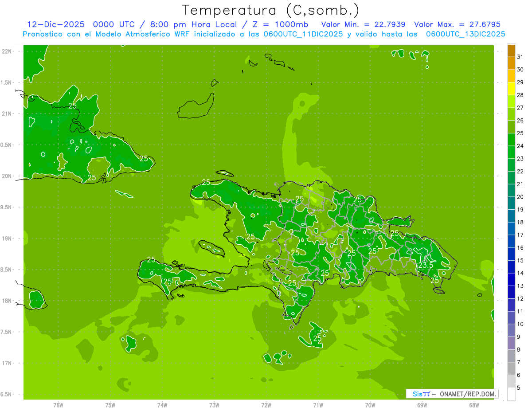Pick the dark orange swatch above 31
Screen dimensions: 532x411
coord(511,51)
